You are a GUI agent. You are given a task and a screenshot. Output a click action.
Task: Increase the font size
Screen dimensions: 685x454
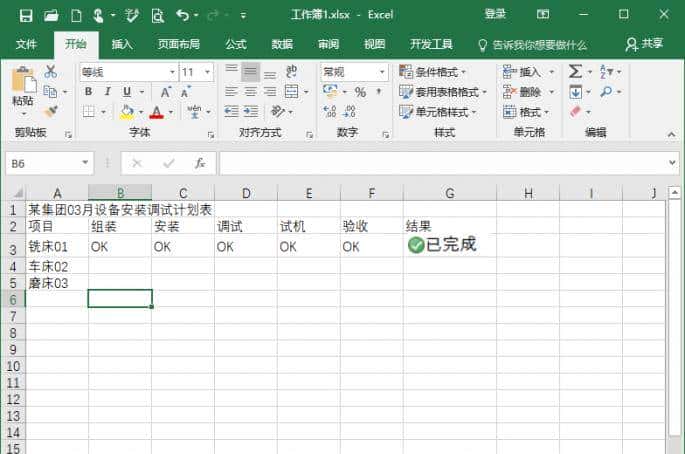coord(166,92)
